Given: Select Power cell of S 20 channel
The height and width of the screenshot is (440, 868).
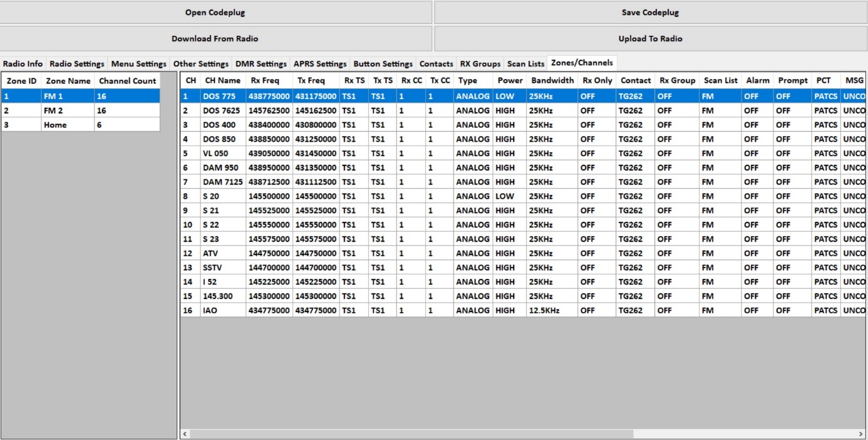Looking at the screenshot, I should 510,196.
